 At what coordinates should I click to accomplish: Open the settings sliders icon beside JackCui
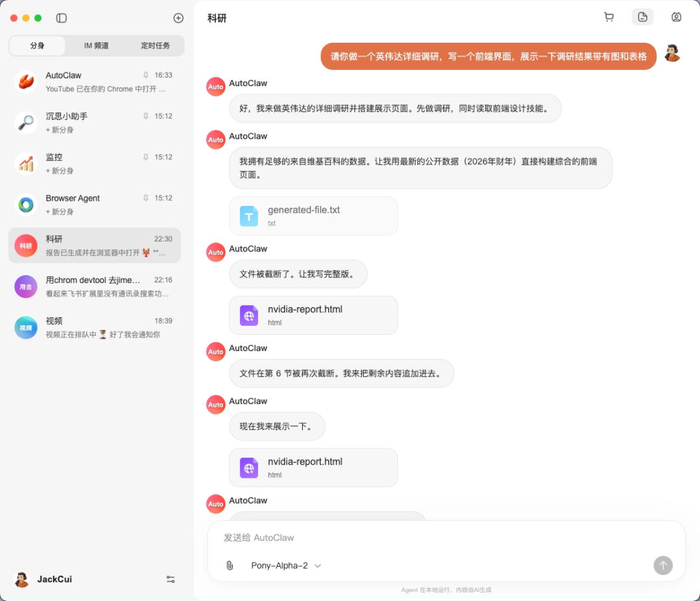[x=170, y=579]
